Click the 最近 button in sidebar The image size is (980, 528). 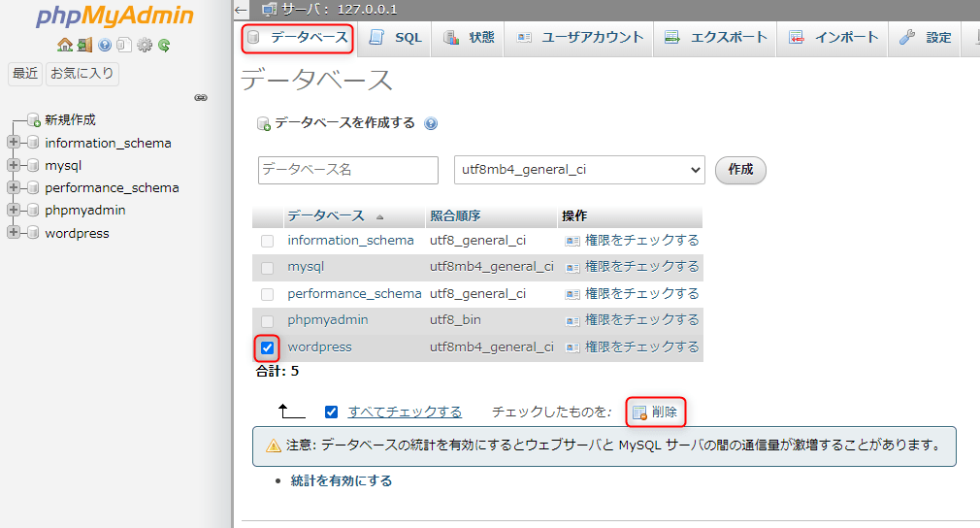point(25,74)
